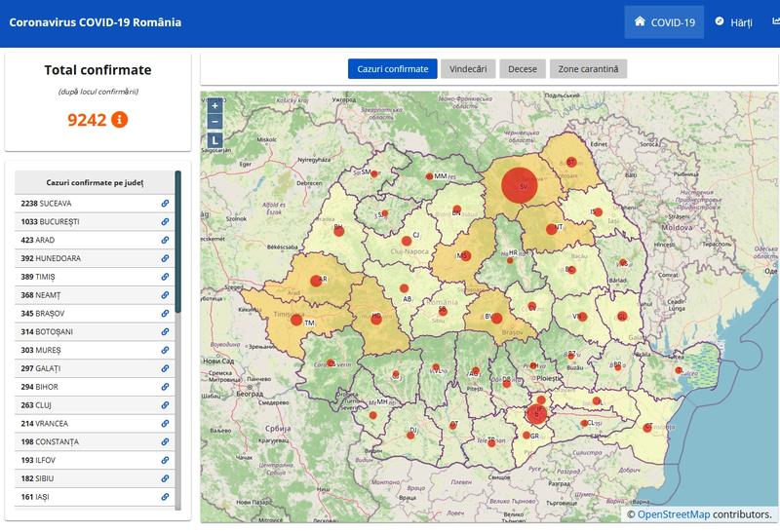
Task: Open the Hărți menu item
Action: coord(732,21)
